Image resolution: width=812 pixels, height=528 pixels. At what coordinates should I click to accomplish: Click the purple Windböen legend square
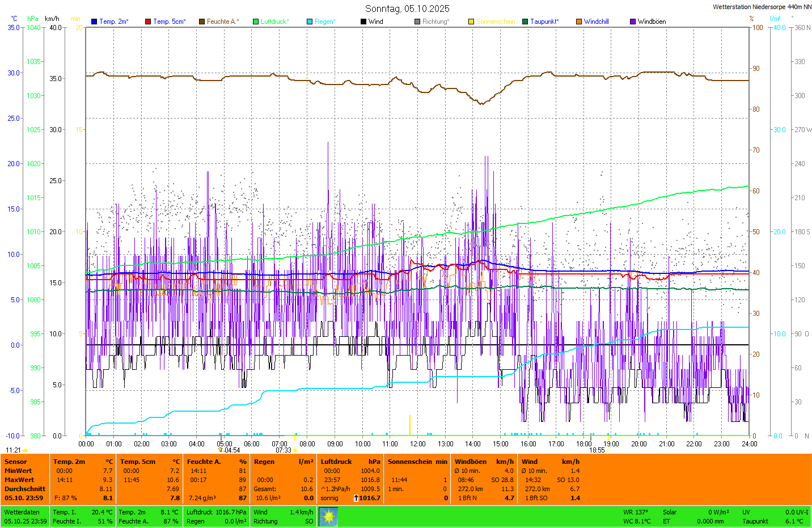pos(633,22)
